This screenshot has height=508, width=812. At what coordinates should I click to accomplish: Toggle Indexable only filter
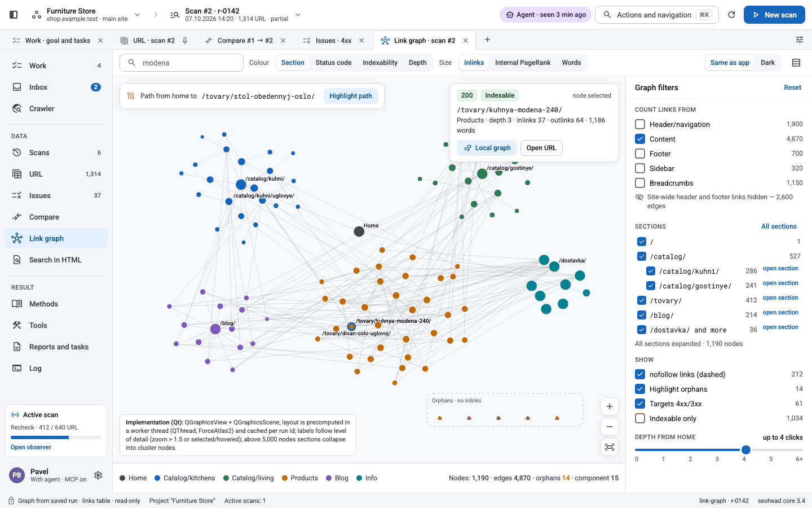[x=640, y=418]
